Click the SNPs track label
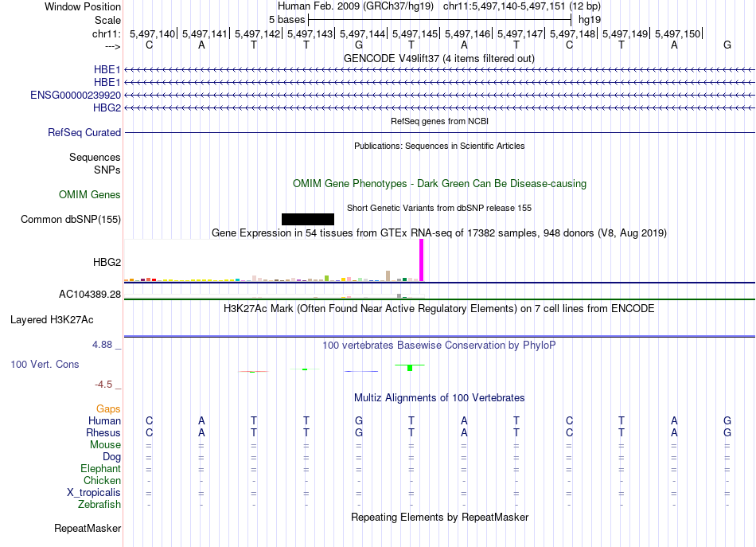The width and height of the screenshot is (756, 547). (x=107, y=170)
